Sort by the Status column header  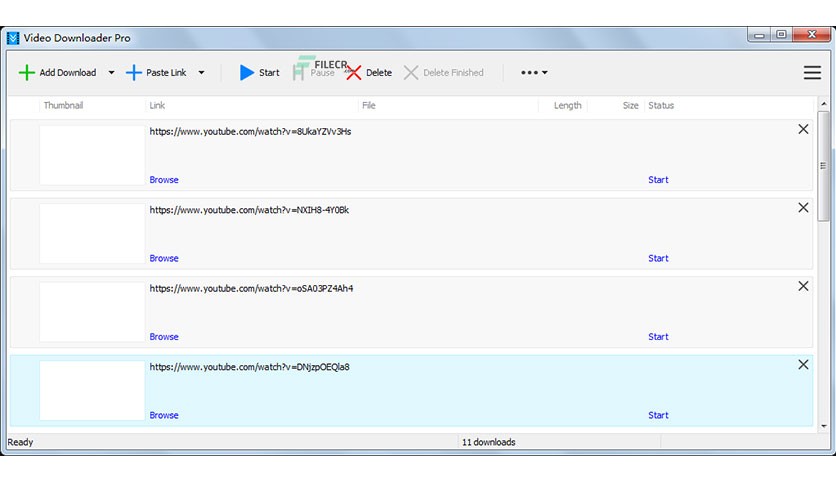(x=661, y=106)
